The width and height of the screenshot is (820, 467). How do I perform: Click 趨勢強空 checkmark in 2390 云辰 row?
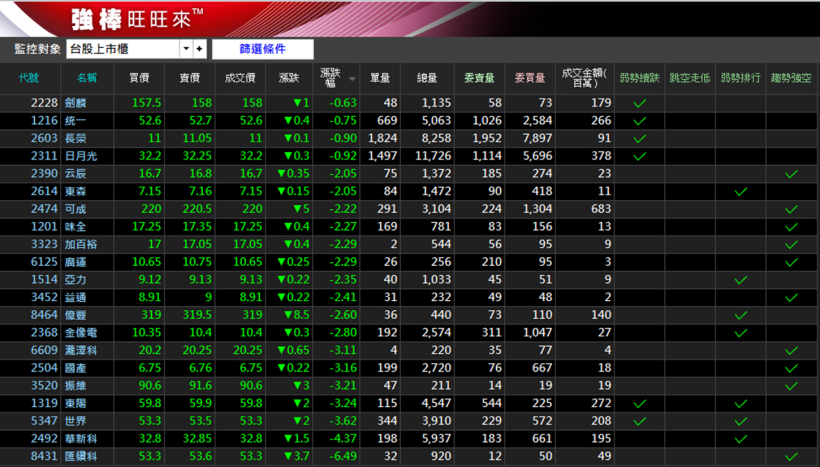[x=791, y=174]
